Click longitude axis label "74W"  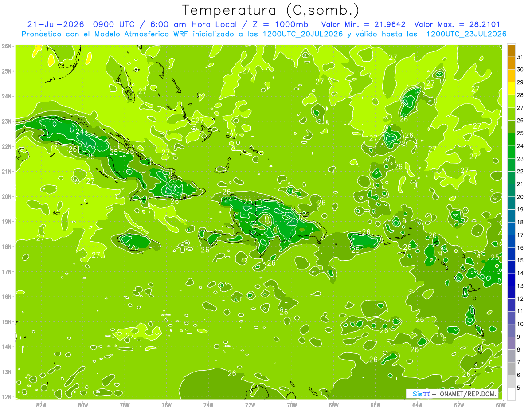(x=208, y=405)
